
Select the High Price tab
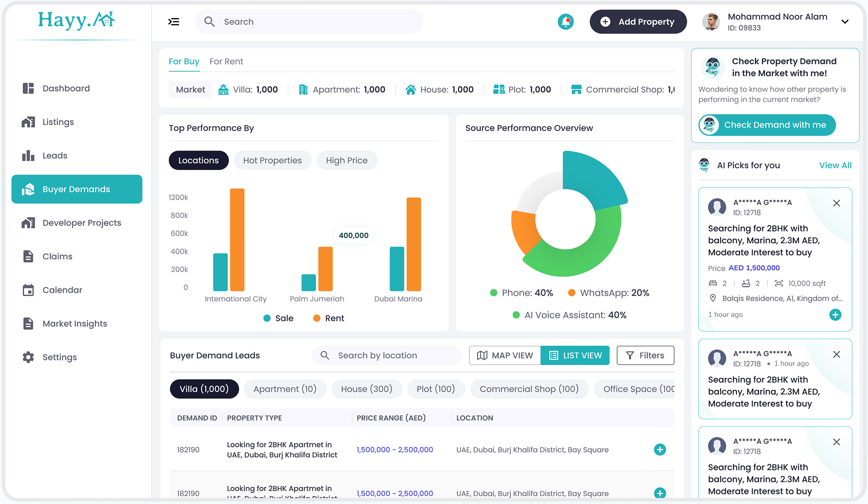click(x=347, y=160)
